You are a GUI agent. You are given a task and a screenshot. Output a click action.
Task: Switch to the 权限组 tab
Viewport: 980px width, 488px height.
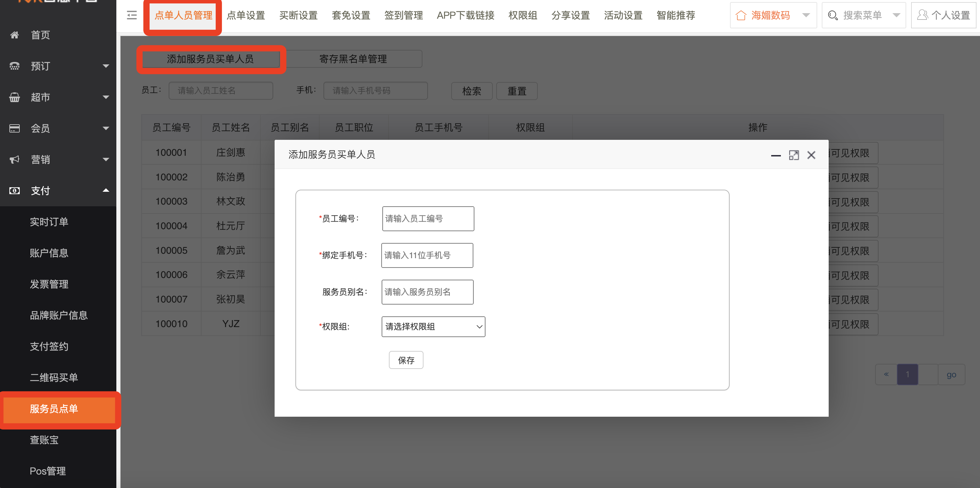point(523,15)
